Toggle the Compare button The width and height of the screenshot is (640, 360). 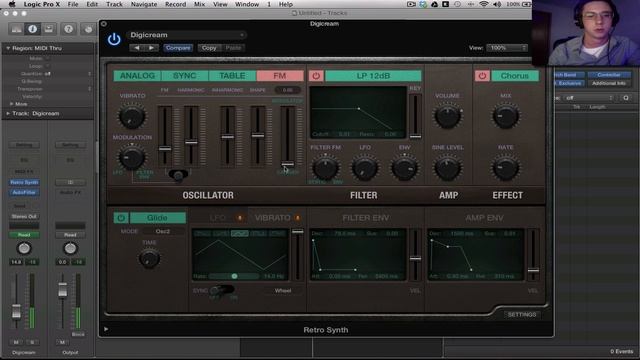coord(178,48)
